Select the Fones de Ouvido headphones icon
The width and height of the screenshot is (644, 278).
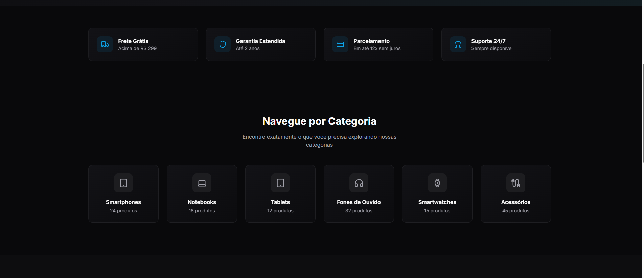point(359,183)
